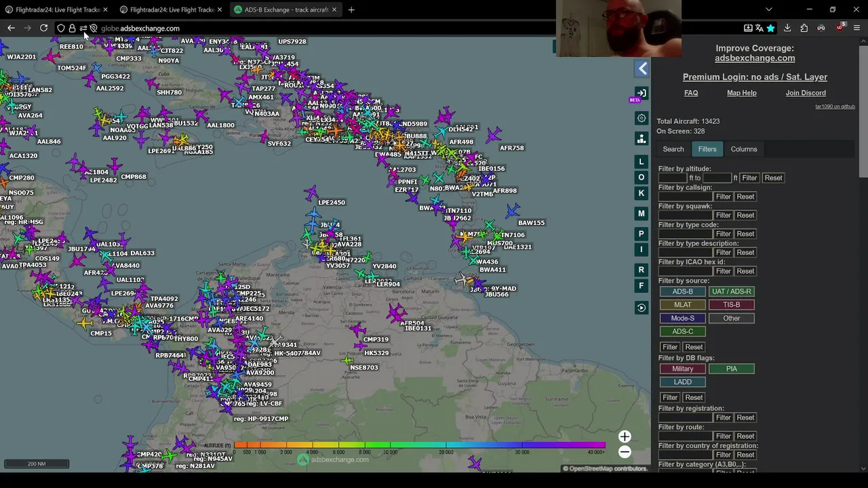Open the stats podium icon
This screenshot has height=488, width=868.
[642, 138]
